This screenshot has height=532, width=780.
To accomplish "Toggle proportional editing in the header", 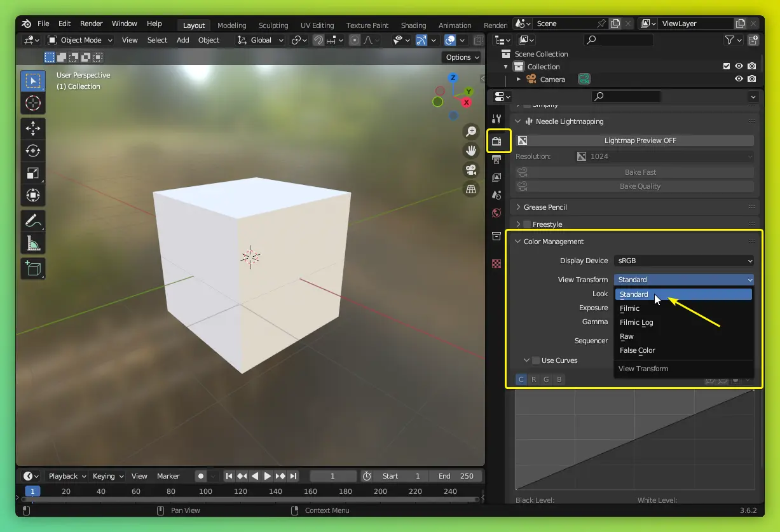I will point(353,39).
